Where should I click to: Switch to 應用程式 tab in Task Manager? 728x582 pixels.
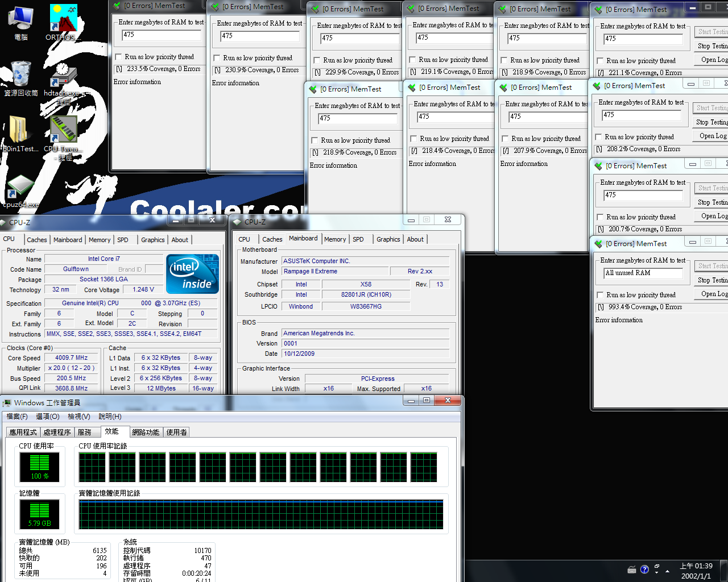coord(23,433)
